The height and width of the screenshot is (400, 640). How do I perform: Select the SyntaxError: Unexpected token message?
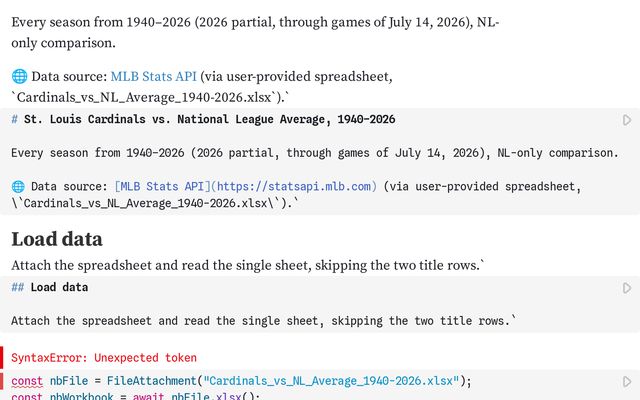[104, 358]
